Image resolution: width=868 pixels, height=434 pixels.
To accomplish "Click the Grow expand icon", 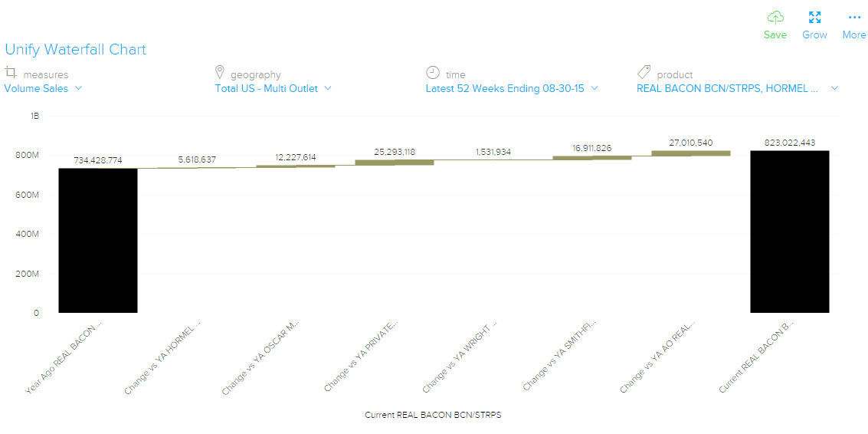I will click(x=814, y=18).
